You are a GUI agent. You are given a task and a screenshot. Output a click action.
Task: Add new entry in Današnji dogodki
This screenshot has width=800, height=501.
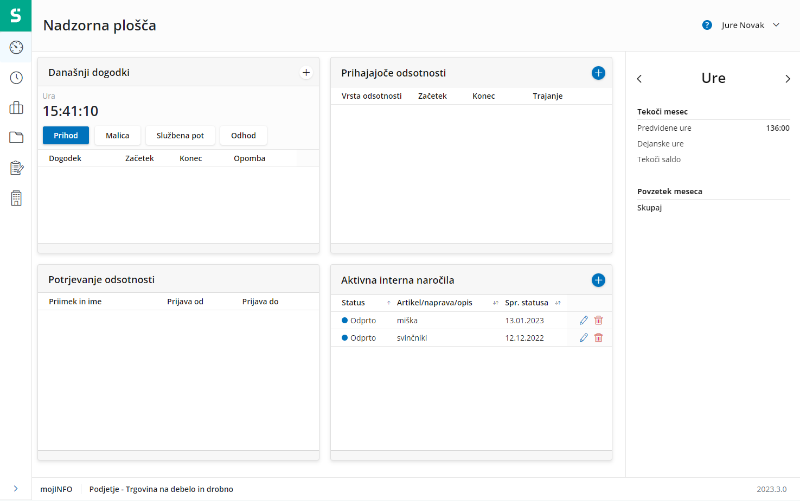(306, 72)
